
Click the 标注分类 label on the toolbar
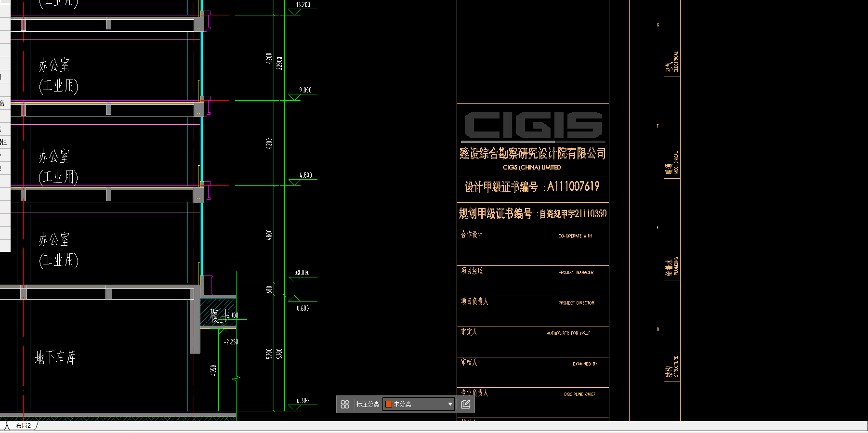pyautogui.click(x=368, y=404)
